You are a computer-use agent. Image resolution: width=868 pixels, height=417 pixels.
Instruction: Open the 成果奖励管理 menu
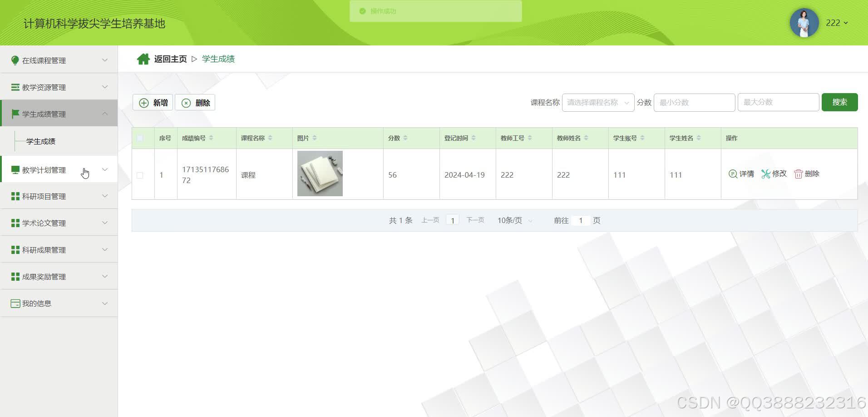coord(59,277)
